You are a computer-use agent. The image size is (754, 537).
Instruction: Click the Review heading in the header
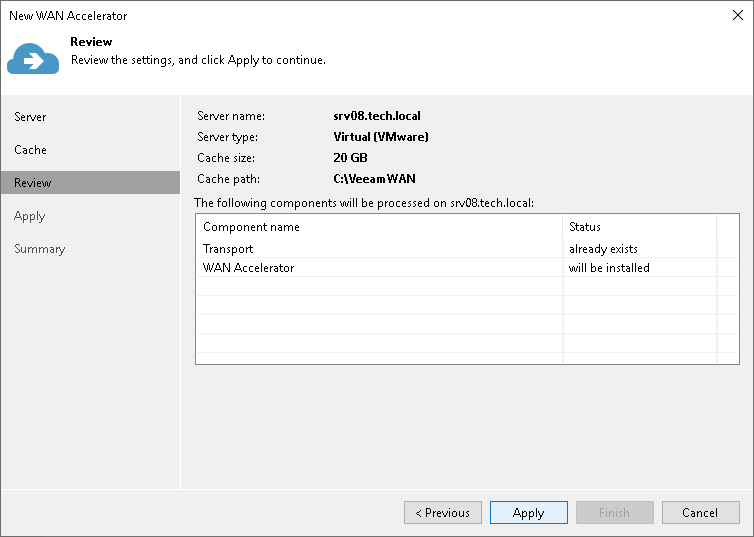(x=91, y=42)
